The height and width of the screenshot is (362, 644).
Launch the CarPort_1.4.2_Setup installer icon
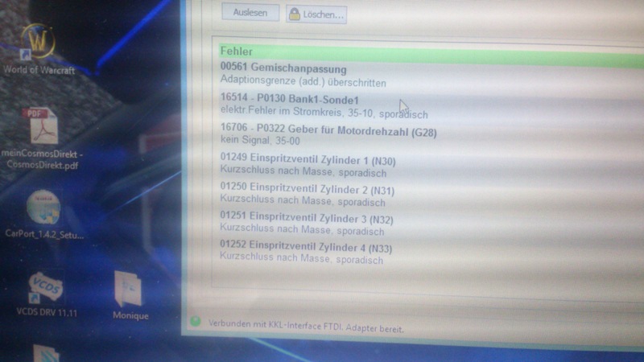tap(43, 208)
